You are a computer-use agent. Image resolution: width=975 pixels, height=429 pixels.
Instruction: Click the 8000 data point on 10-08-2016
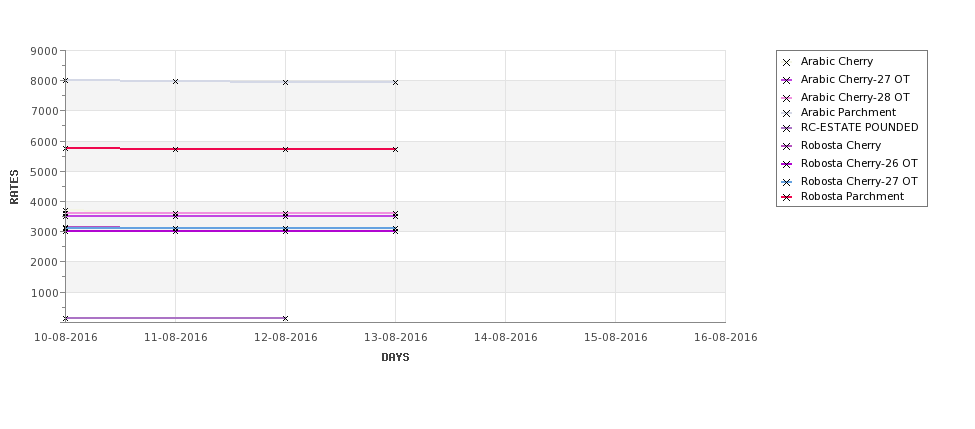[x=65, y=80]
